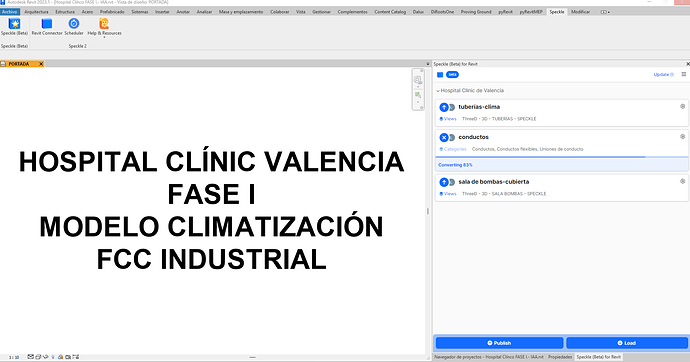The width and height of the screenshot is (690, 362).
Task: Switch to the Arquitectura ribbon tab
Action: (x=36, y=12)
